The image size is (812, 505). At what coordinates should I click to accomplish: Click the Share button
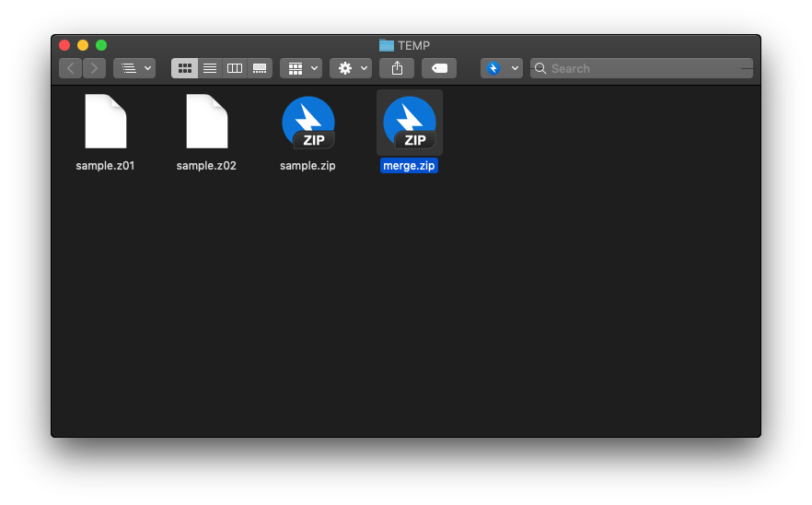pyautogui.click(x=397, y=68)
